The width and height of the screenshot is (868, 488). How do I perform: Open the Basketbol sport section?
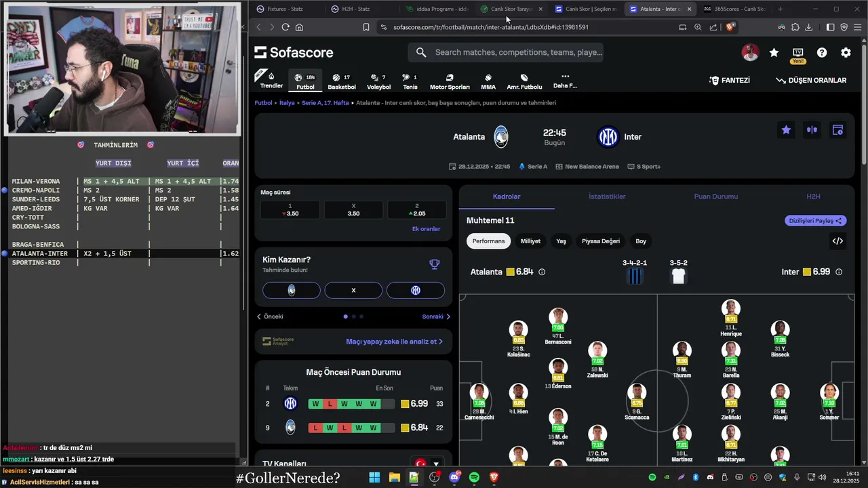point(342,81)
